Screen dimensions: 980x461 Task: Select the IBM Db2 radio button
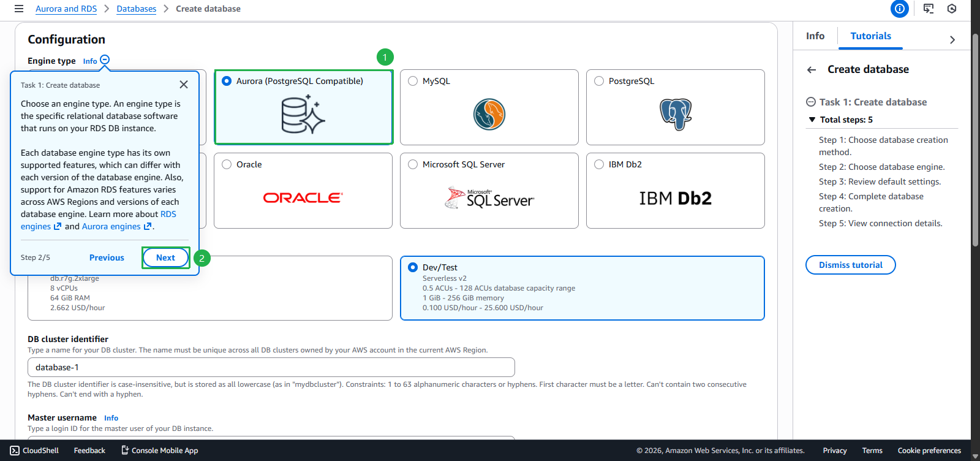599,164
